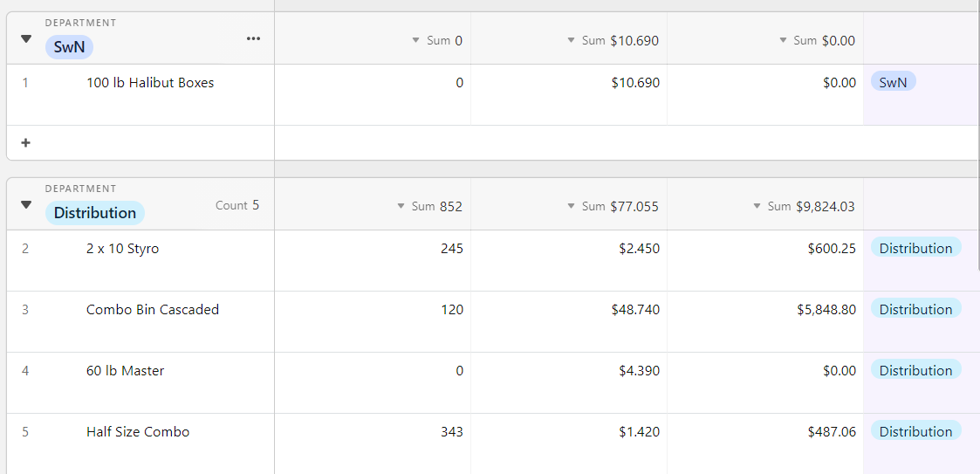The height and width of the screenshot is (474, 980).
Task: Click SwN tag in row 1 department cell
Action: (893, 82)
